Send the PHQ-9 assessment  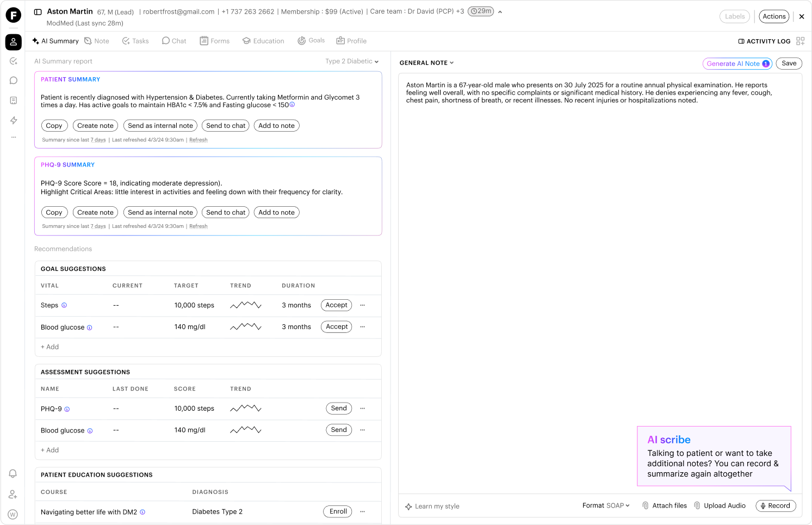pyautogui.click(x=339, y=409)
